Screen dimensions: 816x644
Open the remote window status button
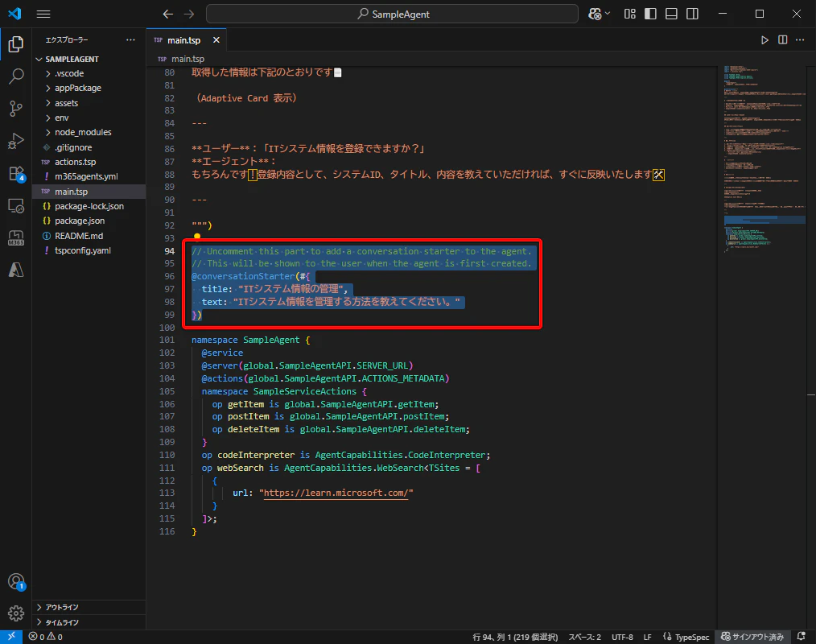pyautogui.click(x=11, y=637)
